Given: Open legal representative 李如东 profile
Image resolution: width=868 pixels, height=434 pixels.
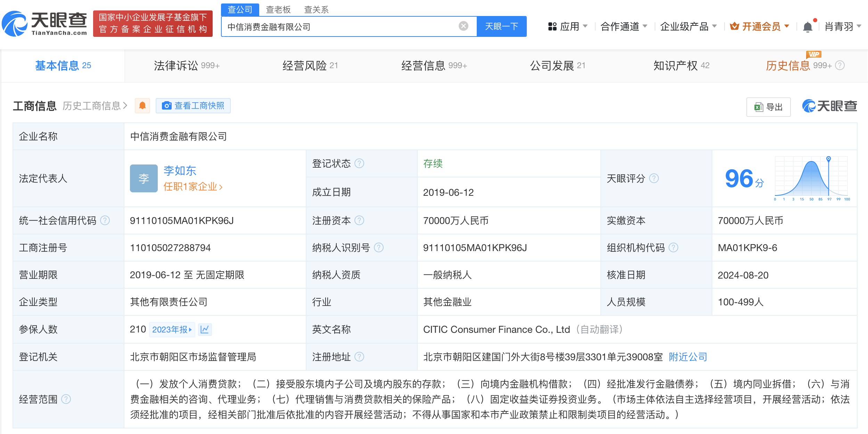Looking at the screenshot, I should tap(180, 171).
